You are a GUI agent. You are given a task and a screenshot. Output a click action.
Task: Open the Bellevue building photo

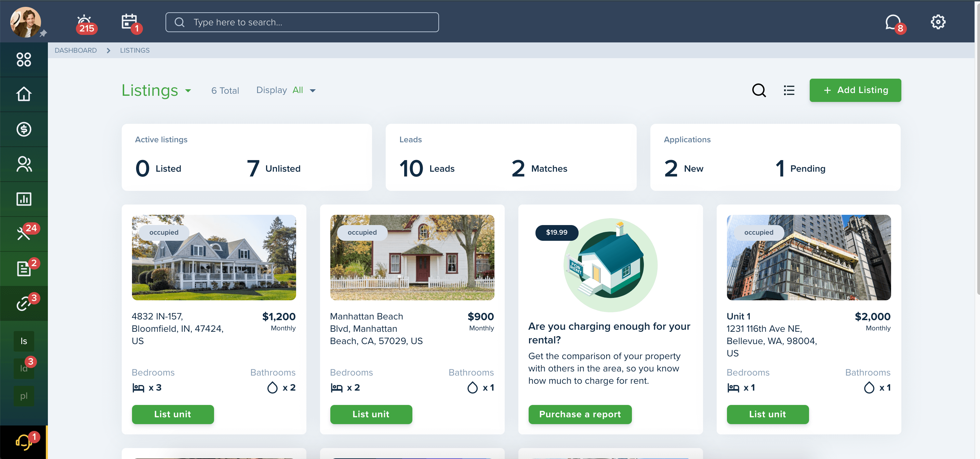[x=808, y=257]
